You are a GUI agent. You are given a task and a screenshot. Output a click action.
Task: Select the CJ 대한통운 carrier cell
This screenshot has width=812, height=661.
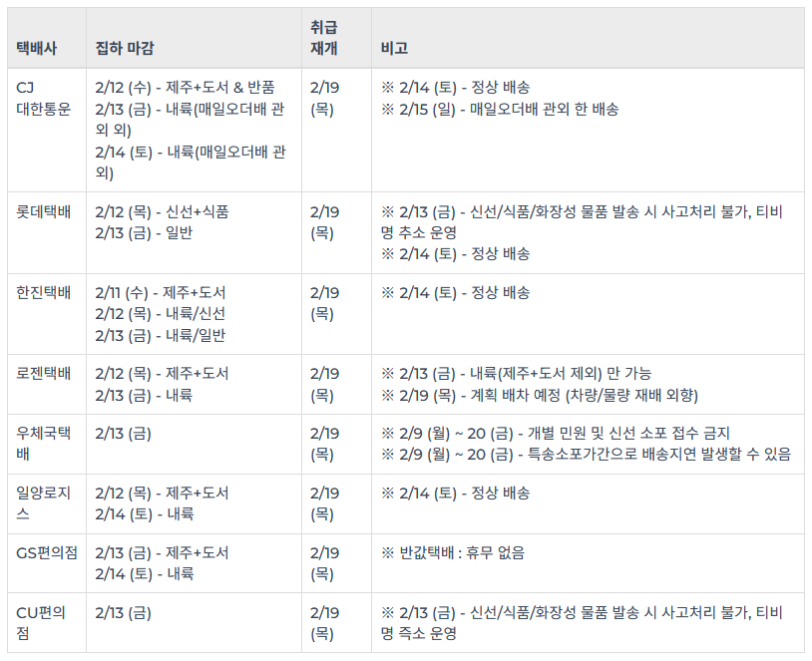click(x=44, y=98)
